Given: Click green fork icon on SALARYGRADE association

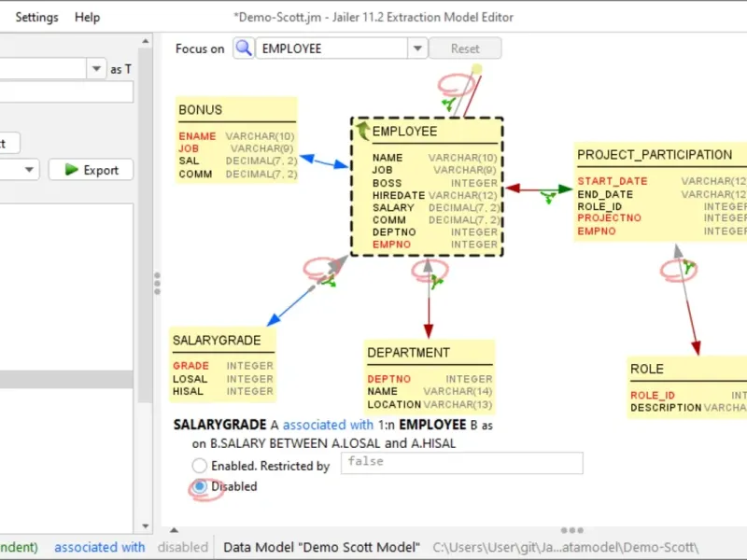Looking at the screenshot, I should click(329, 281).
